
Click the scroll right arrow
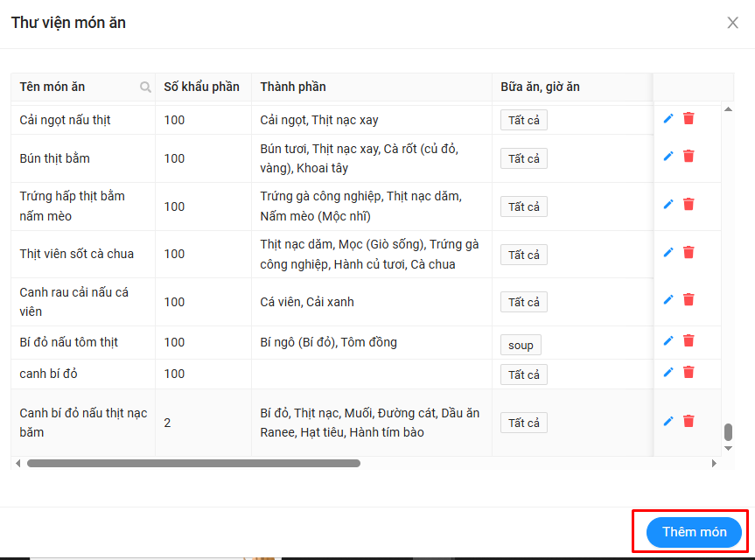pyautogui.click(x=714, y=463)
